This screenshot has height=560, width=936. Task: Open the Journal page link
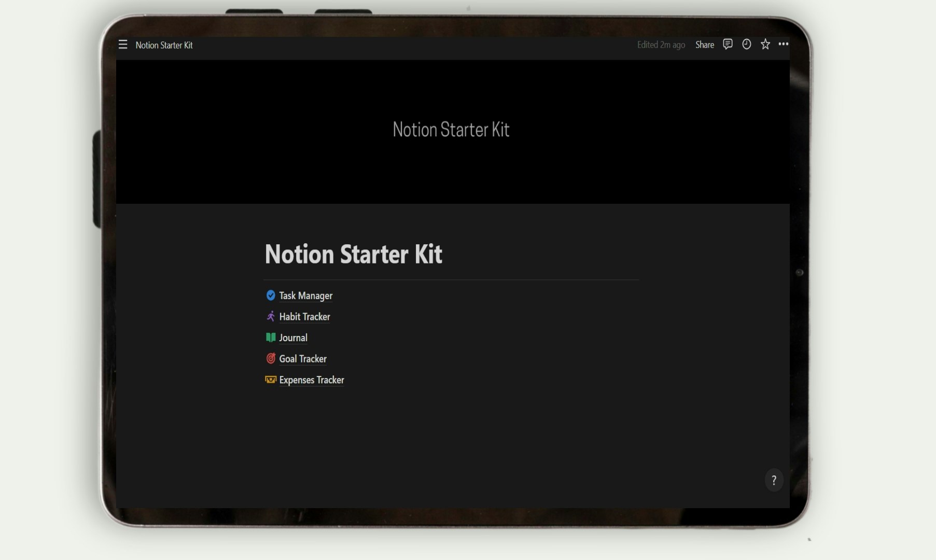point(293,338)
